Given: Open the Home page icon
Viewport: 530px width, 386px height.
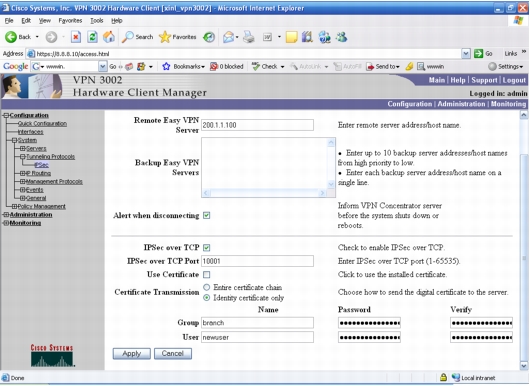Looking at the screenshot, I should click(109, 37).
